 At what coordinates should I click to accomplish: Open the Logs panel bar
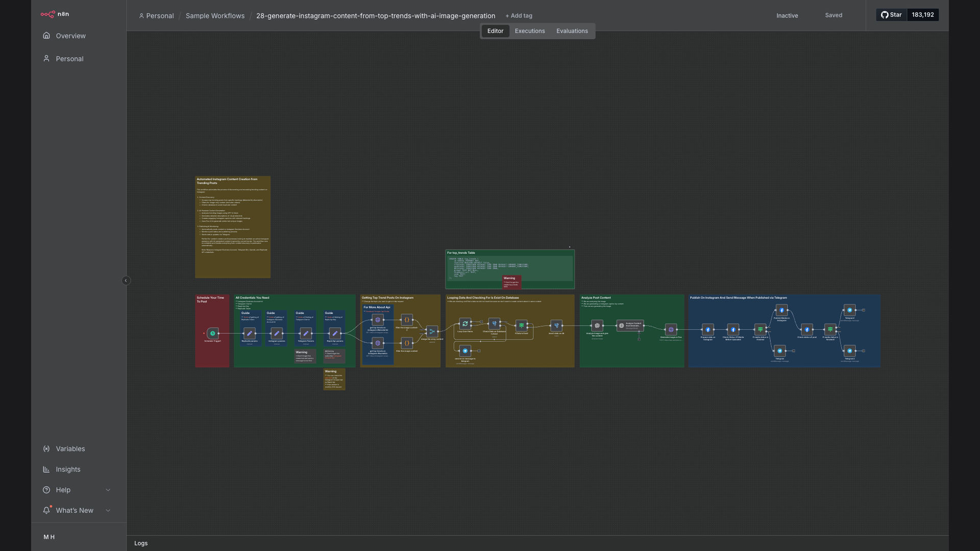pos(537,543)
